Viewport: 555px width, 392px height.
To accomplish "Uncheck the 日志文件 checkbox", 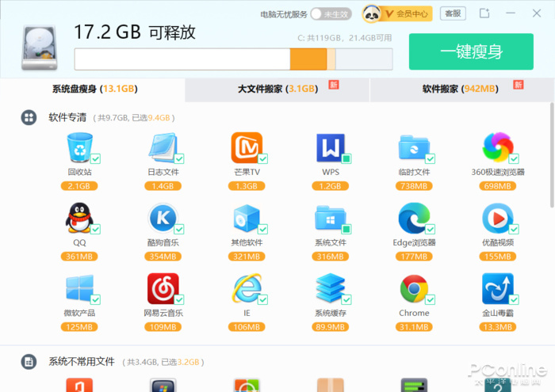I will pyautogui.click(x=179, y=158).
